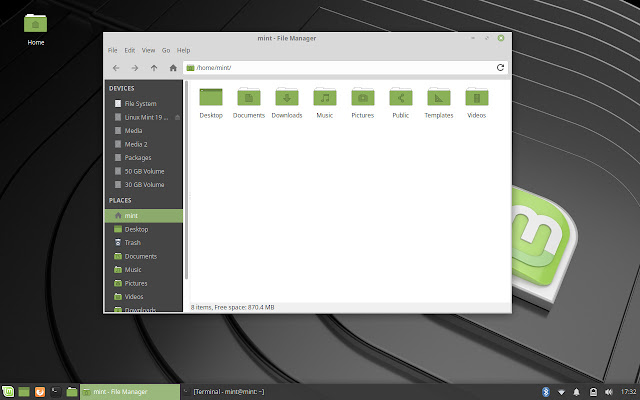Open the package/update tray icon

coord(593,392)
